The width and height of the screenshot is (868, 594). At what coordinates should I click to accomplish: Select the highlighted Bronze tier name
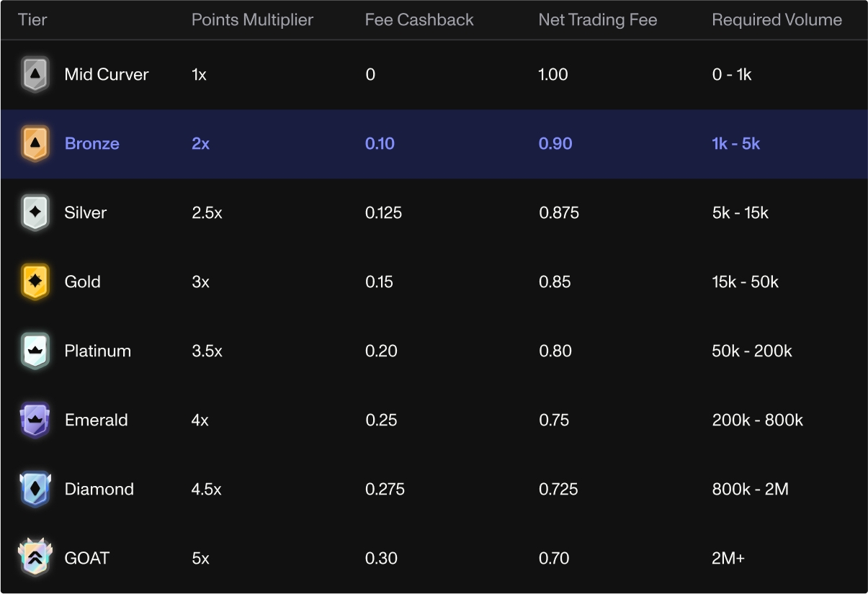pyautogui.click(x=92, y=144)
